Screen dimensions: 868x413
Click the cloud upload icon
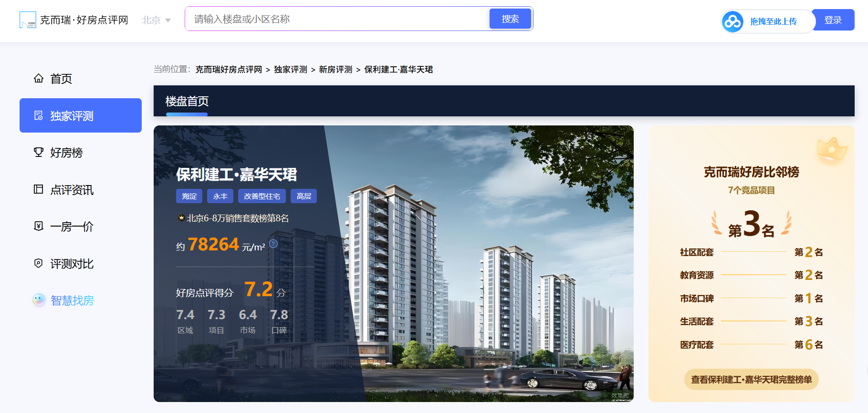732,21
